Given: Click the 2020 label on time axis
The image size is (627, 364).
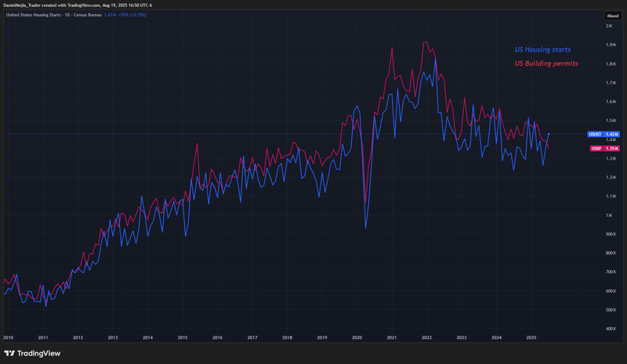Looking at the screenshot, I should tap(357, 337).
